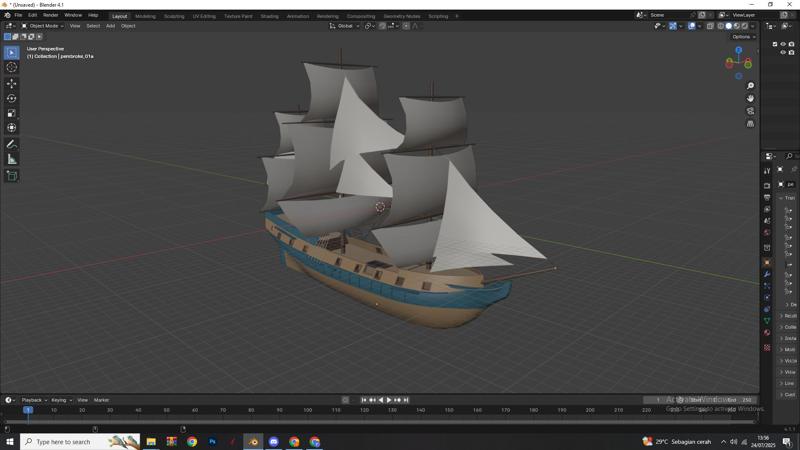Switch to rendered viewport shading

coord(744,26)
